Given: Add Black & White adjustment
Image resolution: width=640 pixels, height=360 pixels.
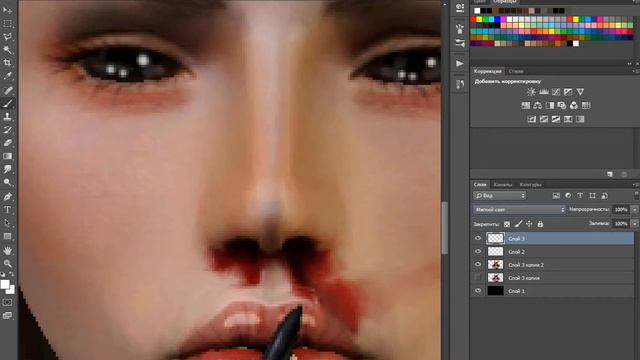Looking at the screenshot, I should coord(550,106).
